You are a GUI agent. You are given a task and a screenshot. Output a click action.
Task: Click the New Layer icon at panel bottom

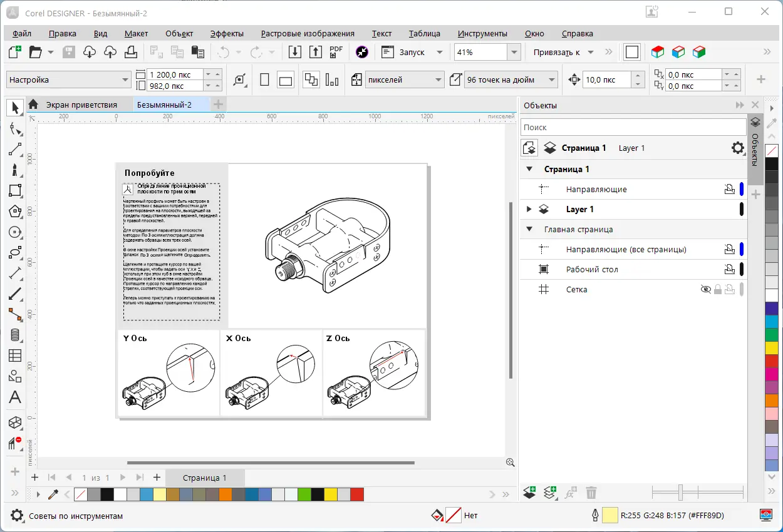click(x=530, y=493)
